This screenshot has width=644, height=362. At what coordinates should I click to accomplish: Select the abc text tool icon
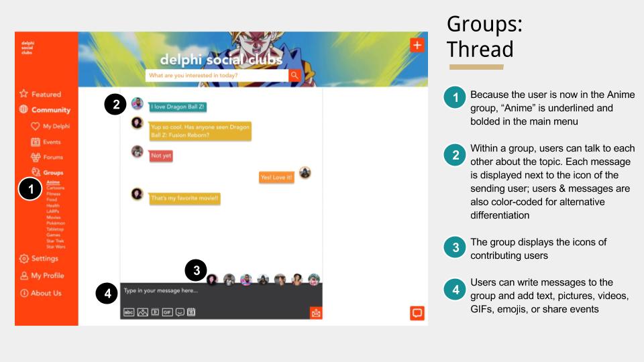tap(129, 312)
